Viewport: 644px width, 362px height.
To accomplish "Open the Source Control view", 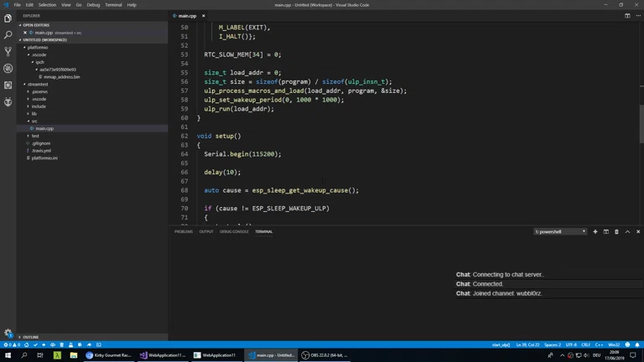I will click(x=8, y=52).
